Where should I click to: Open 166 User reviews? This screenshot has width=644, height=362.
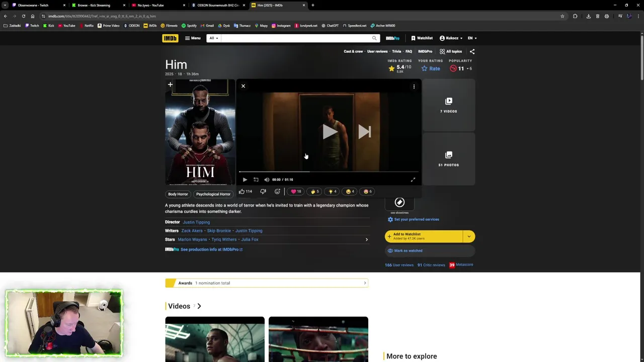(x=399, y=265)
